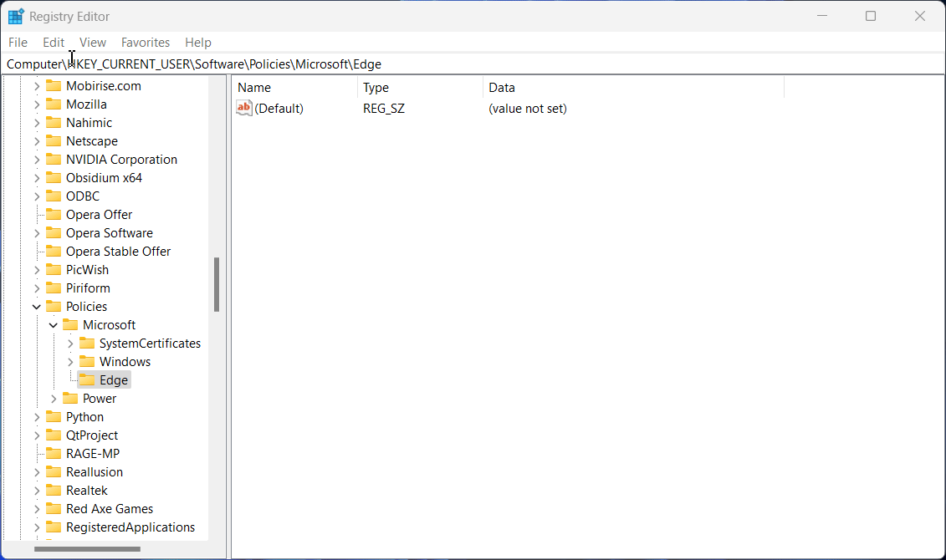Select the PicWish folder icon
The width and height of the screenshot is (946, 560).
click(x=54, y=269)
